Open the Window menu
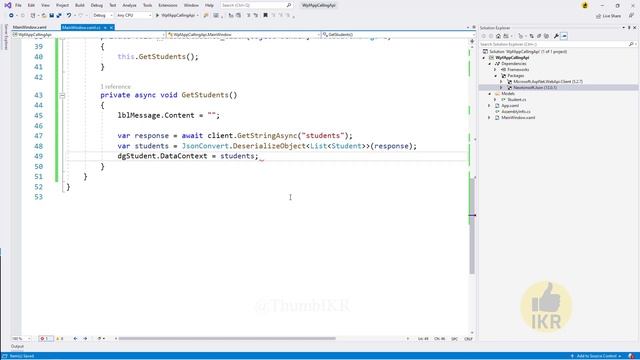Screen dimensions: 640x360 (191, 5)
